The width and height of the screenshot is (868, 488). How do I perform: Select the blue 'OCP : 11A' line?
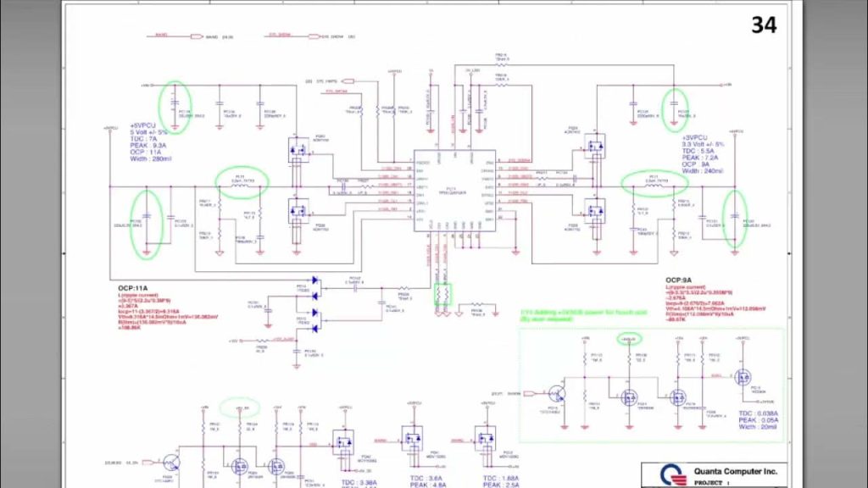coord(146,152)
